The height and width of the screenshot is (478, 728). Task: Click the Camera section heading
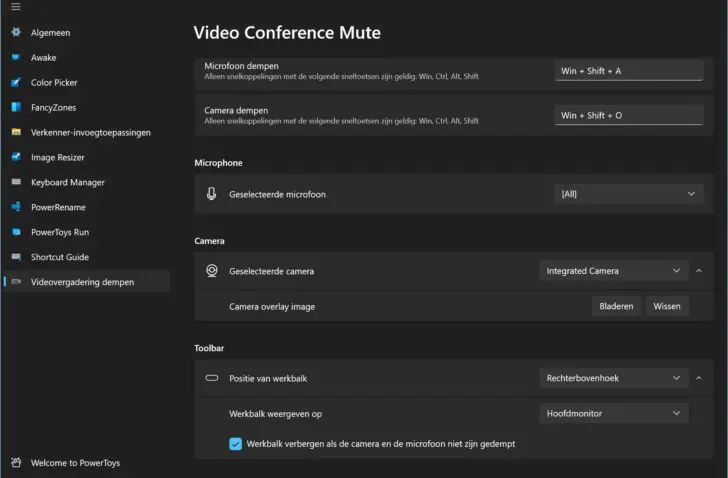point(209,241)
